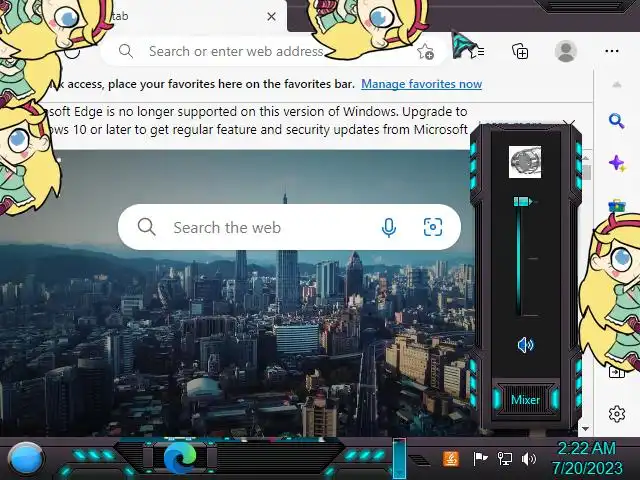Viewport: 640px width, 480px height.
Task: Start voice search with microphone icon
Action: (x=389, y=227)
